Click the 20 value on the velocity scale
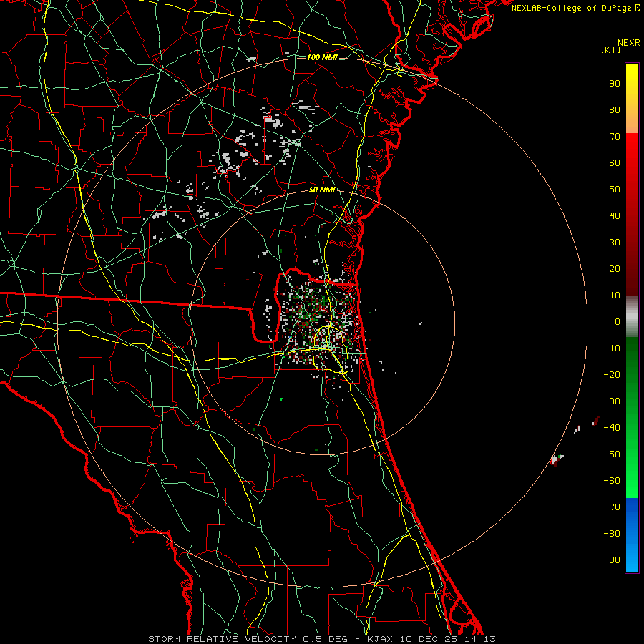This screenshot has width=644, height=644. click(x=615, y=268)
